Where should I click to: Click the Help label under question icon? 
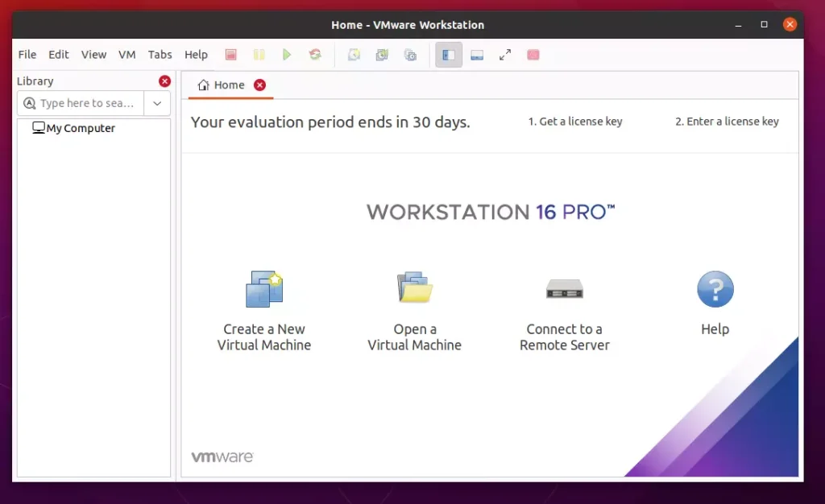click(715, 329)
